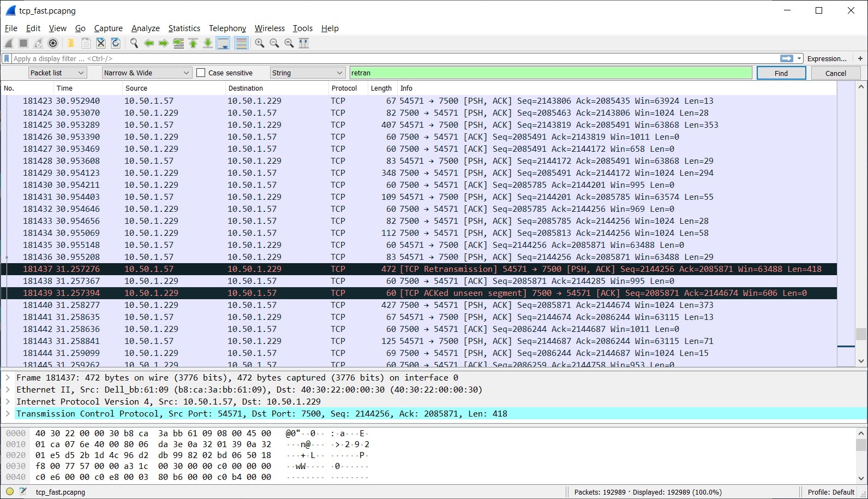Select packet 181439 ACKed unseen segment row
Viewport: 868px width, 499px height.
pos(419,293)
